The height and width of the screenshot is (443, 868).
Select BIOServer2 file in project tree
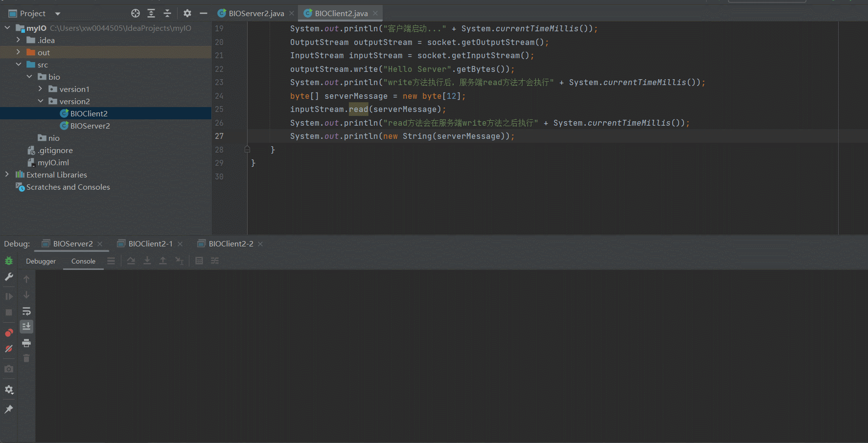tap(90, 126)
